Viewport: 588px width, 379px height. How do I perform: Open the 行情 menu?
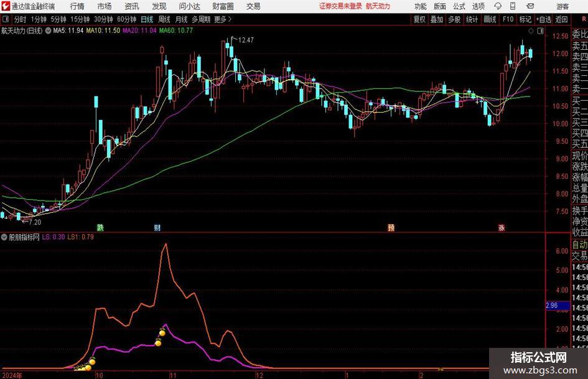[77, 6]
